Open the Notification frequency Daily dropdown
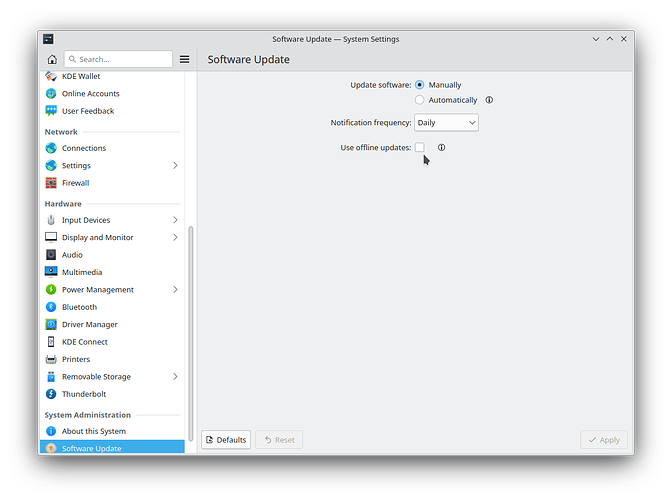671x500 pixels. click(x=446, y=123)
